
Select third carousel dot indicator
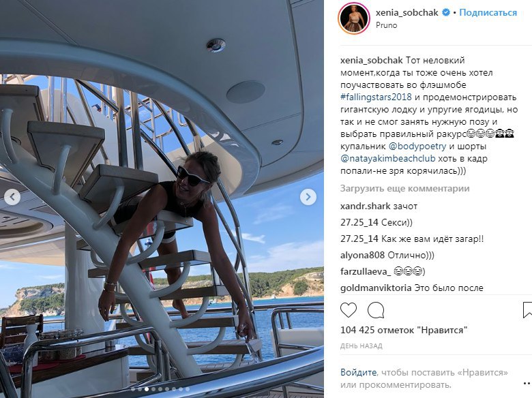(147, 389)
